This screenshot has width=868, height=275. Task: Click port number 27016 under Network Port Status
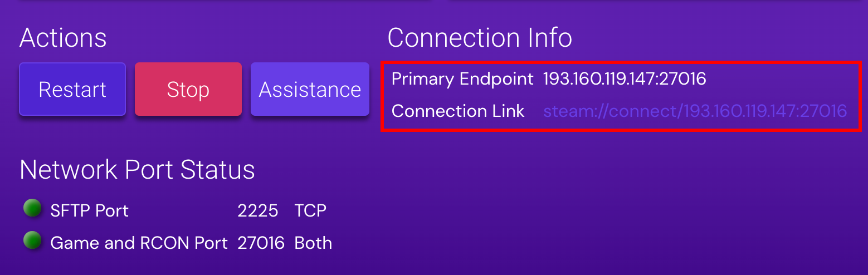[261, 243]
